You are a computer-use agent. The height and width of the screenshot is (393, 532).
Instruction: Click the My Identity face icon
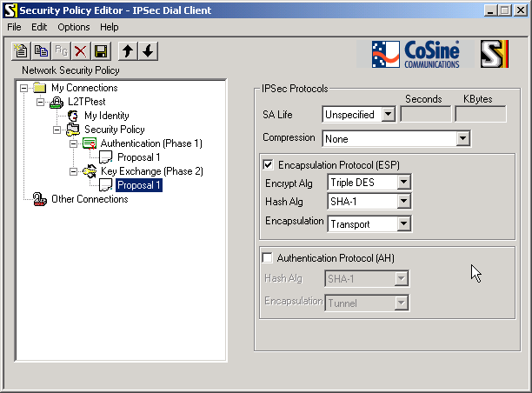73,116
